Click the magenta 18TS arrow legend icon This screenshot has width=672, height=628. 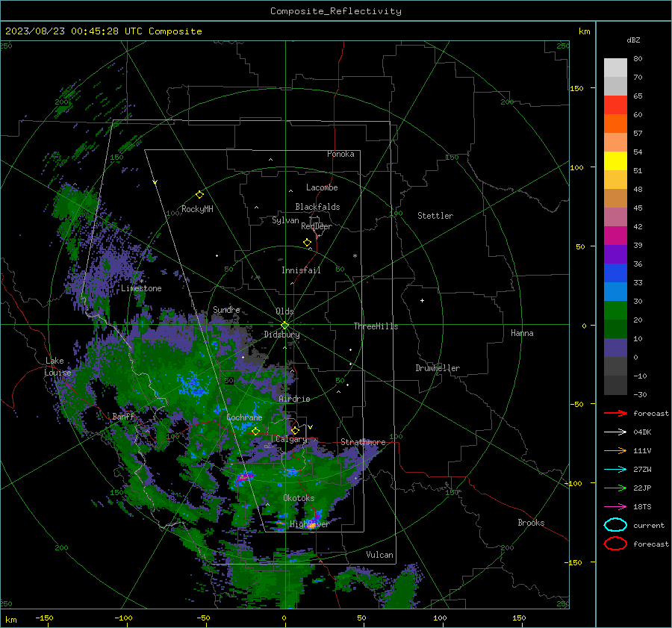[x=615, y=507]
